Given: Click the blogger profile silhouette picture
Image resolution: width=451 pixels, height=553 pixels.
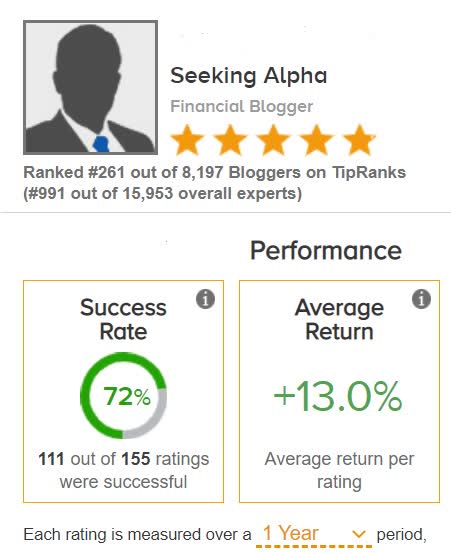Looking at the screenshot, I should pyautogui.click(x=90, y=87).
